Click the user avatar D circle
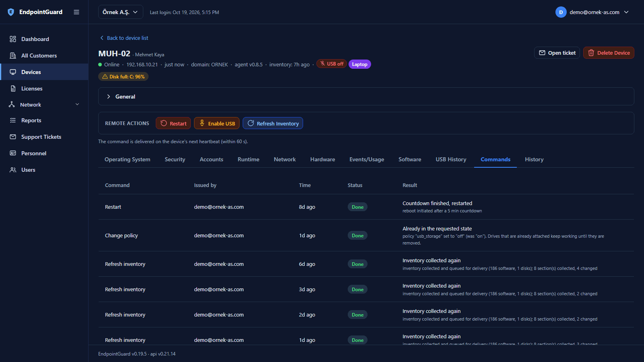The image size is (644, 362). click(x=561, y=12)
